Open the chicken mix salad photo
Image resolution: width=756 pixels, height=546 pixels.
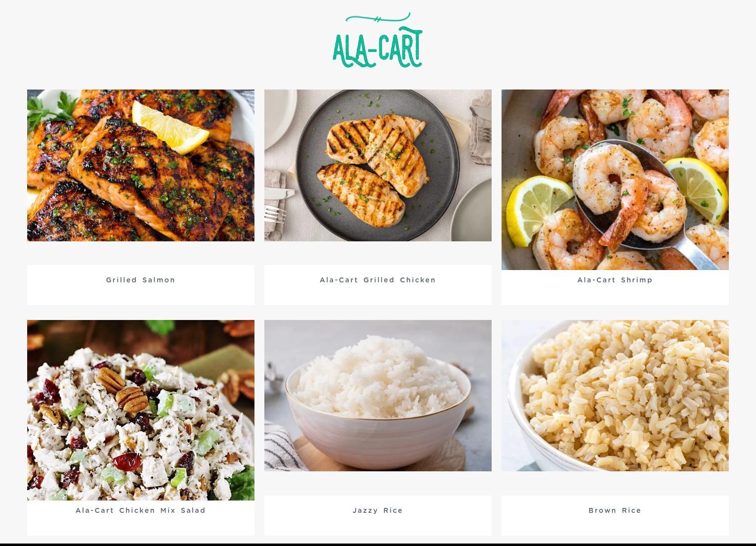141,410
